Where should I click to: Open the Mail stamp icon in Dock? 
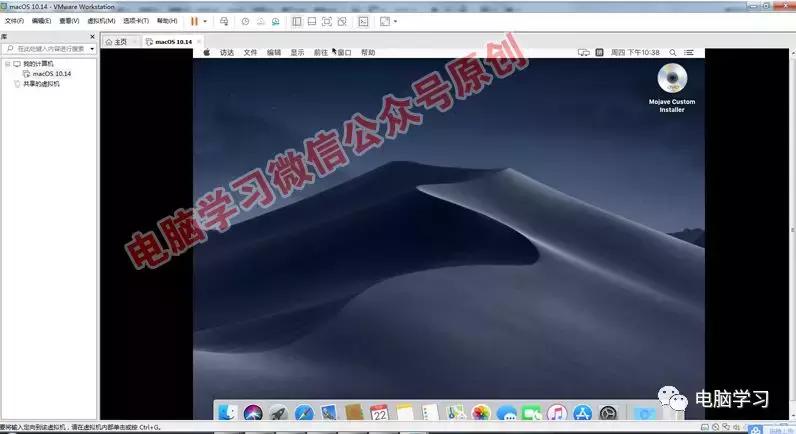[329, 414]
